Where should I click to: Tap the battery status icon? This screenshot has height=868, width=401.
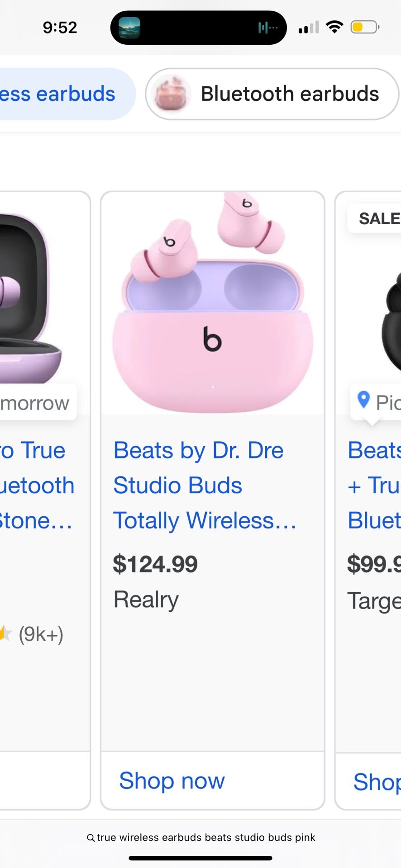click(x=364, y=27)
